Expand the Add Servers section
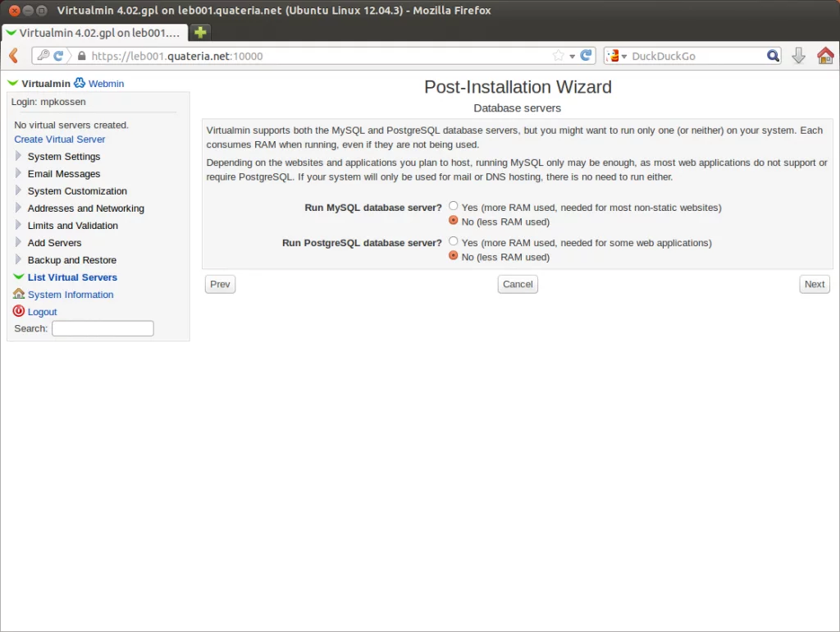840x632 pixels. [x=55, y=243]
